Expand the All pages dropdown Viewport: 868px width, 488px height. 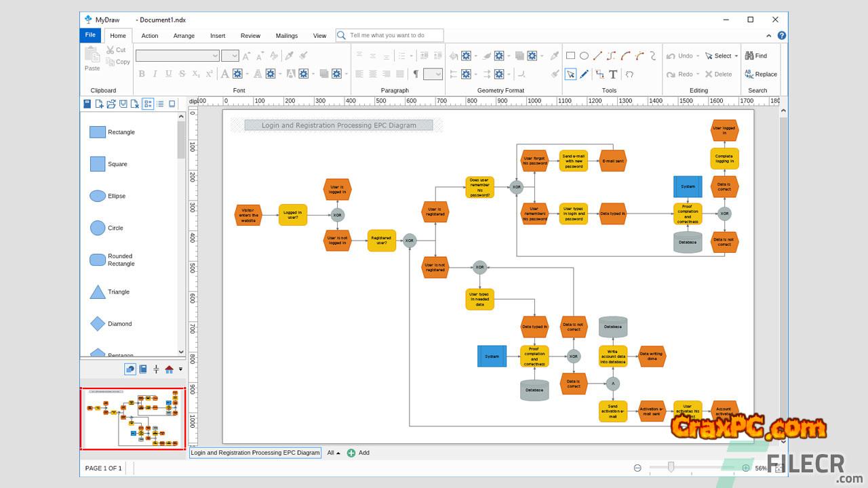[x=334, y=453]
